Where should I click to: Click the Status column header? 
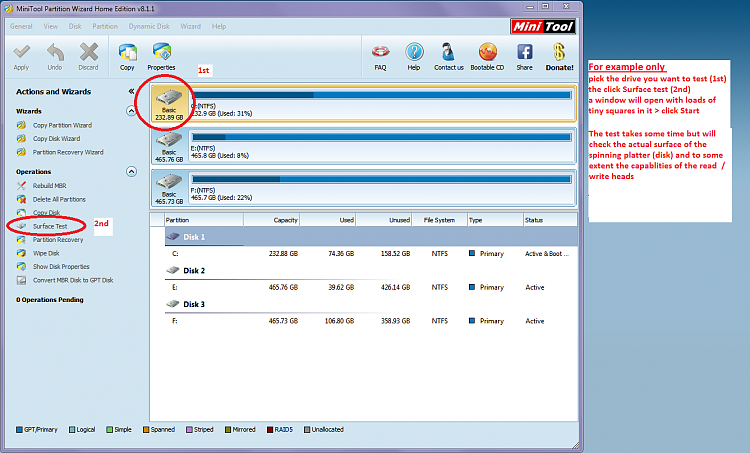(x=550, y=220)
